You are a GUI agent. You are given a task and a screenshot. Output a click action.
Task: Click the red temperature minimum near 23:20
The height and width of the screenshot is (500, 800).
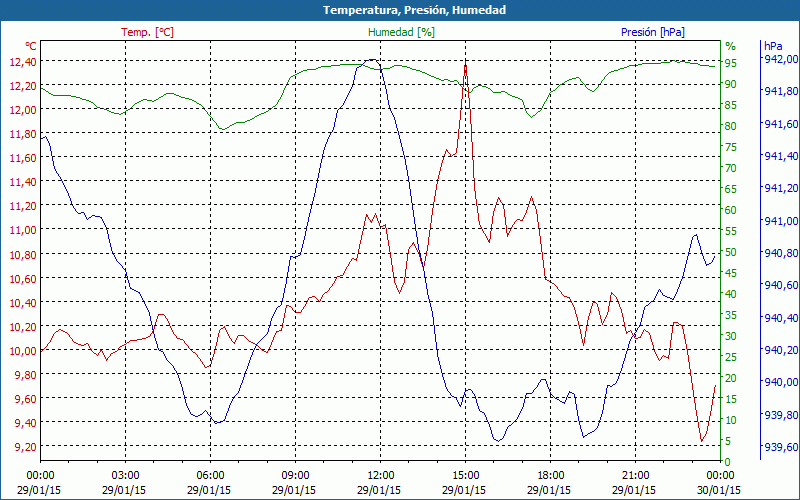point(702,441)
